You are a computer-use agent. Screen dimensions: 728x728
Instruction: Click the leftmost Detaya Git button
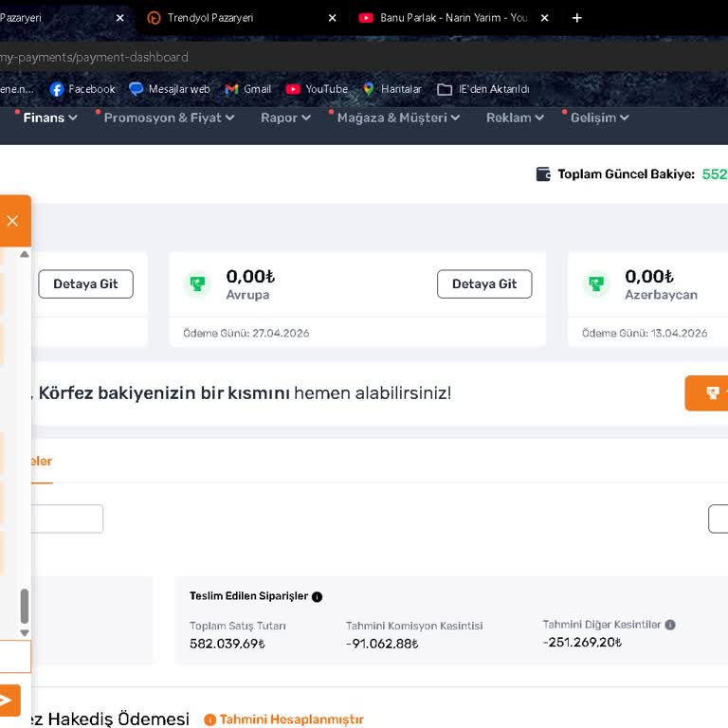(x=86, y=284)
